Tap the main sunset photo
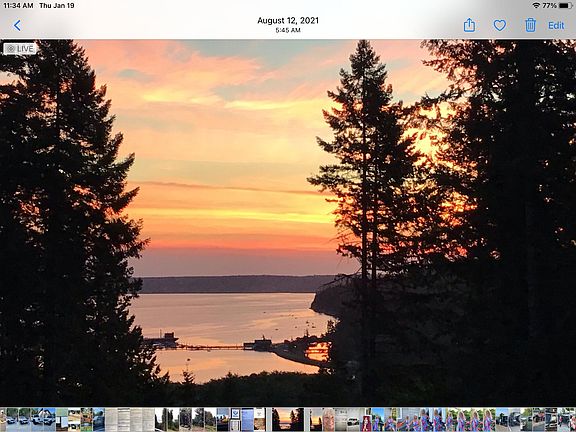576x432 pixels. (288, 223)
